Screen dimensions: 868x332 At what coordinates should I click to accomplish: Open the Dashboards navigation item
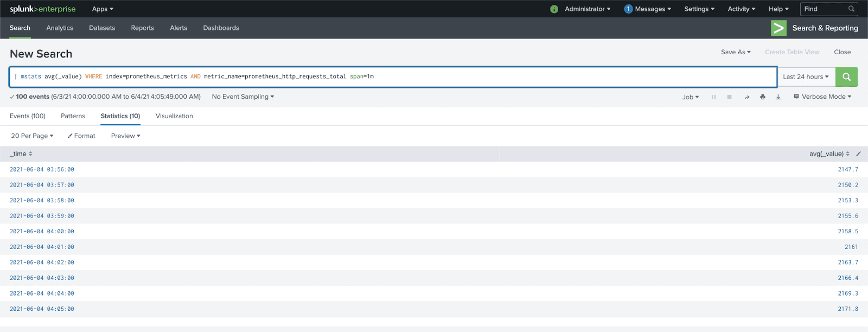click(221, 28)
